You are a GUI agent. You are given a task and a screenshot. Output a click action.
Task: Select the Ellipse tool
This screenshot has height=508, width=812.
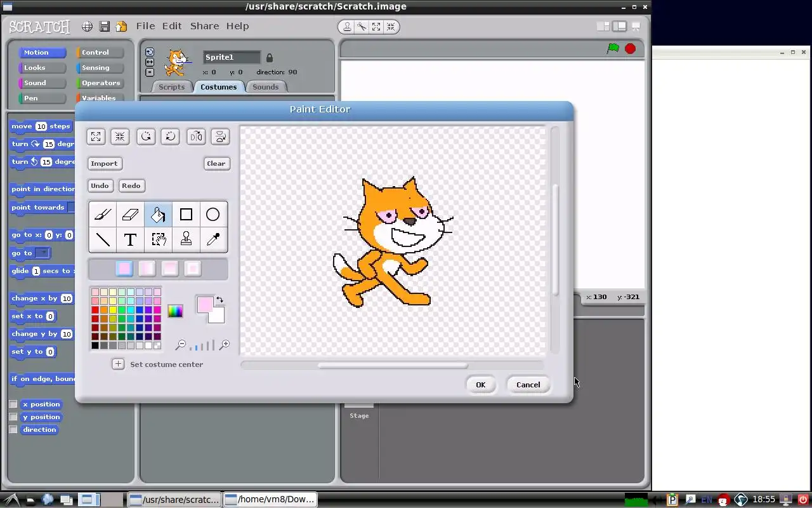[x=213, y=215]
